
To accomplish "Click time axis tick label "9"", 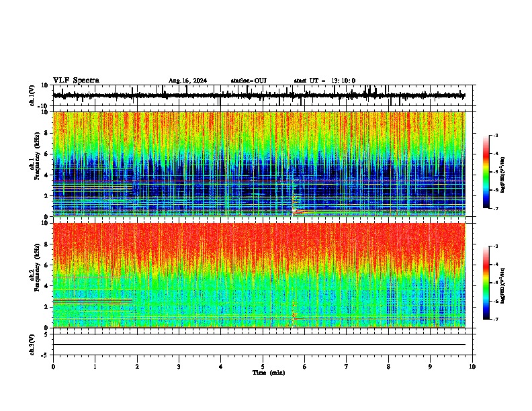I will click(x=430, y=367).
